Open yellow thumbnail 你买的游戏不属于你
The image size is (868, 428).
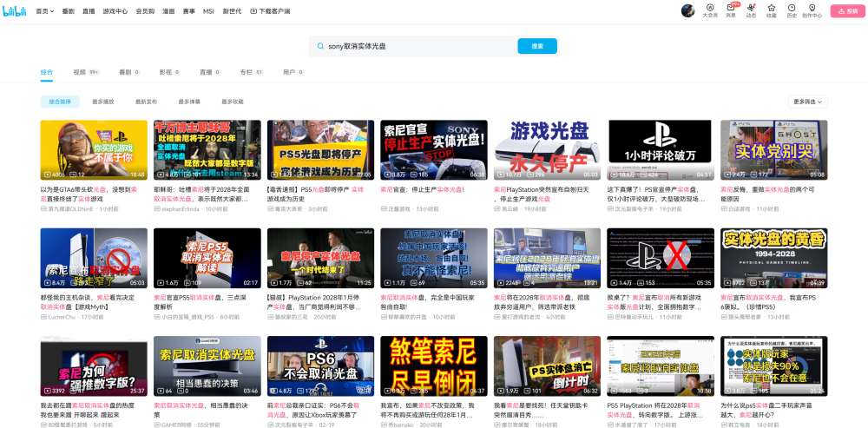pyautogui.click(x=94, y=150)
